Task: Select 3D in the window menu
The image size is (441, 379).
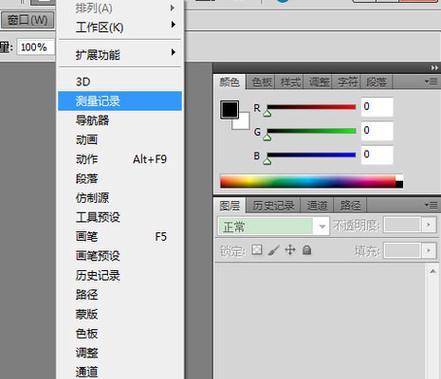Action: tap(120, 82)
